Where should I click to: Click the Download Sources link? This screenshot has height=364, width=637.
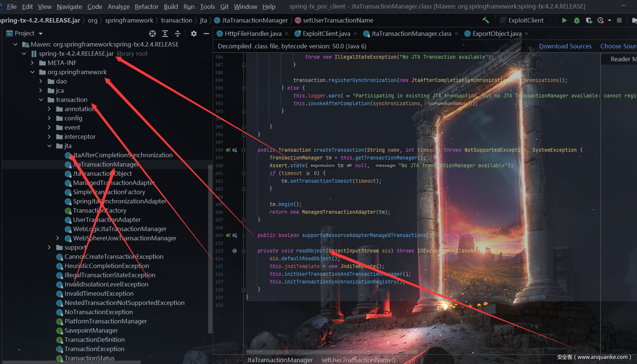coord(565,46)
